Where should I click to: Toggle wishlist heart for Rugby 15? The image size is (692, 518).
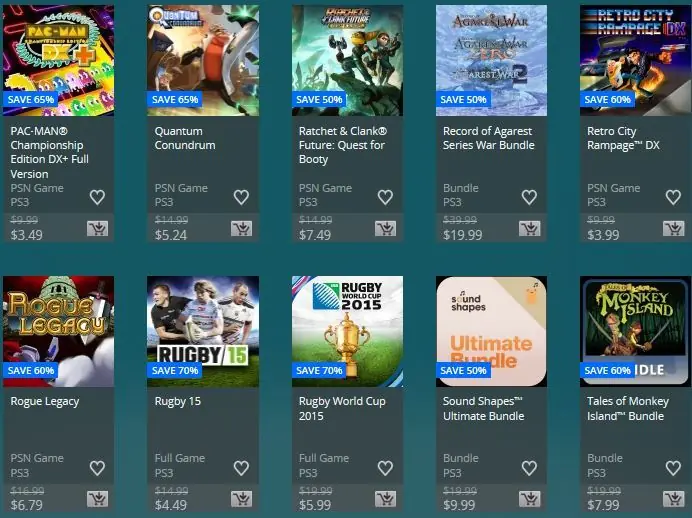point(241,468)
